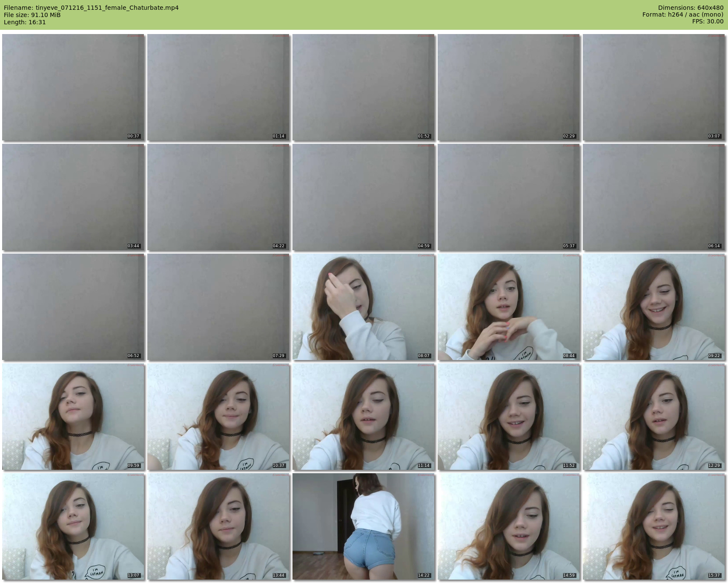The image size is (728, 583).
Task: Click the Filename text in header
Action: pos(91,8)
